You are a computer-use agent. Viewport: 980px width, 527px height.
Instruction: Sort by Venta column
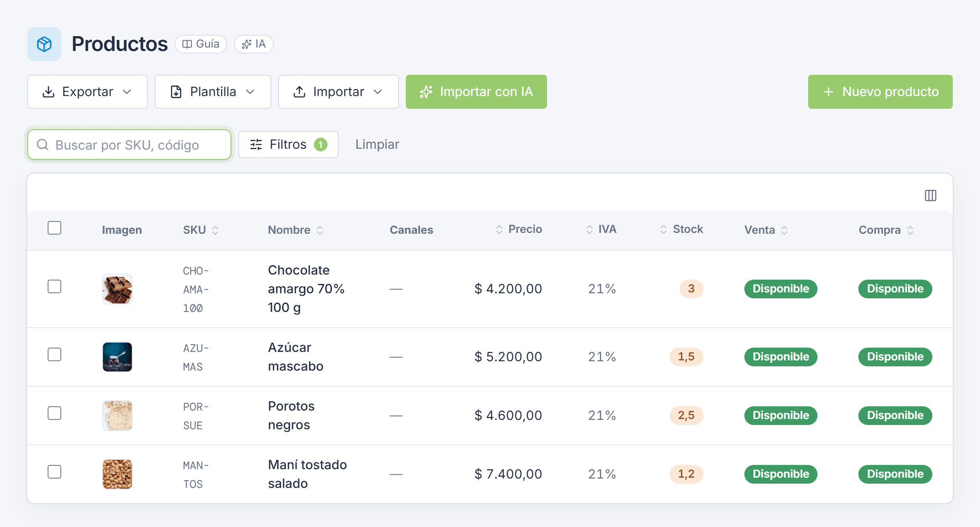click(x=766, y=230)
